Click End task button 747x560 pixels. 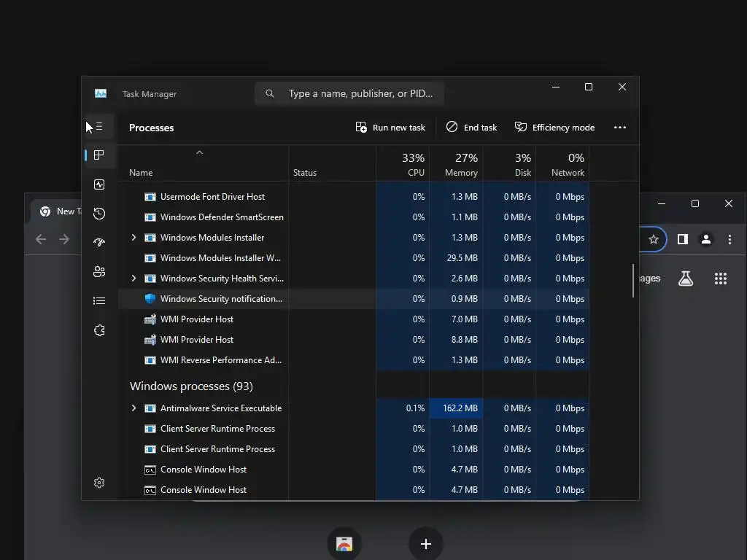tap(471, 128)
